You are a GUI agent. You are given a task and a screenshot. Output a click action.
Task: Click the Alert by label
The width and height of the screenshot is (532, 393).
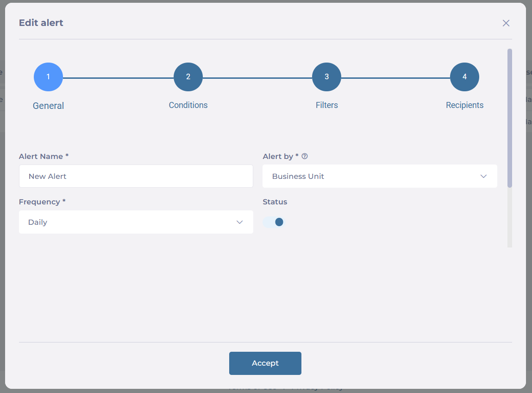(280, 156)
